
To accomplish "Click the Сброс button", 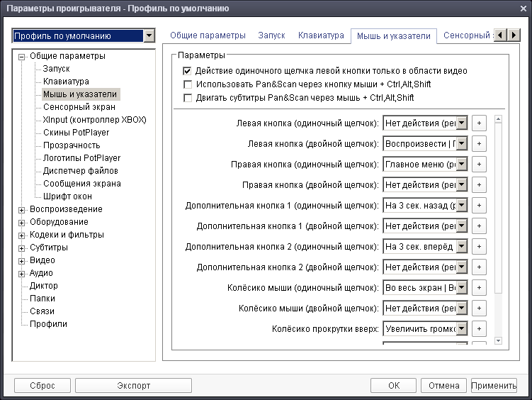I will 42,386.
